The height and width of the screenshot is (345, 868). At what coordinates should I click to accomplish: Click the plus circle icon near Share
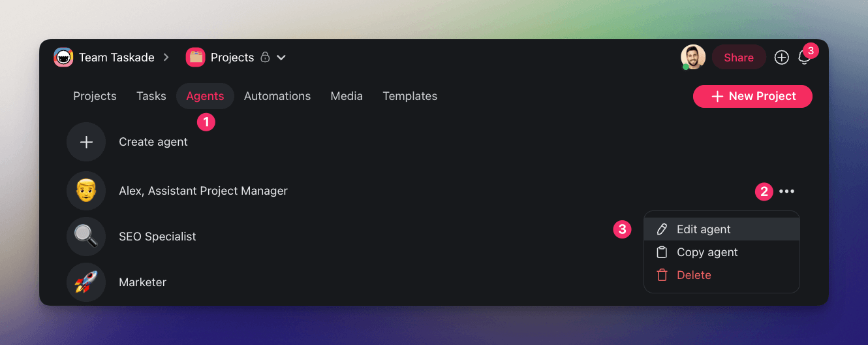coord(782,57)
